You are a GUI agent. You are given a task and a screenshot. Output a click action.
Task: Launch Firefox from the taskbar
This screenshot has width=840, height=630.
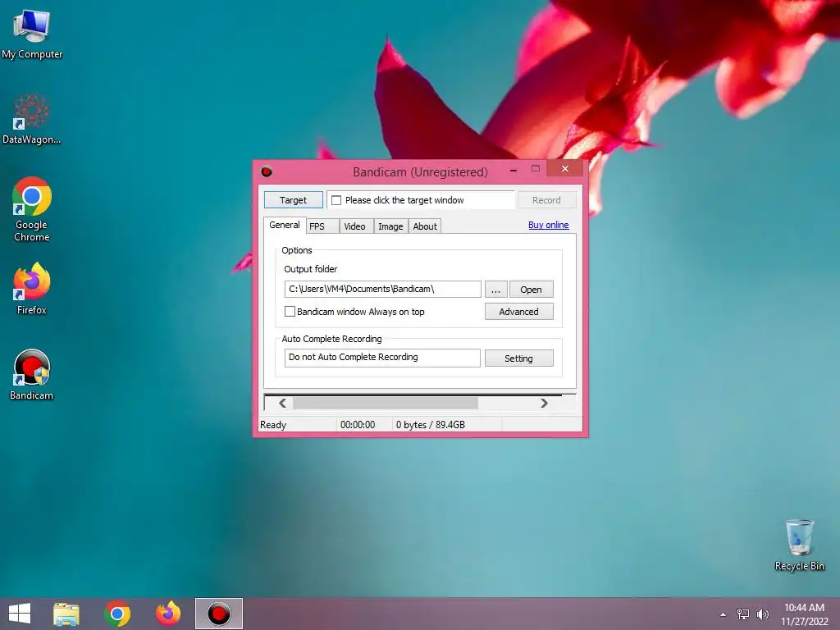168,614
